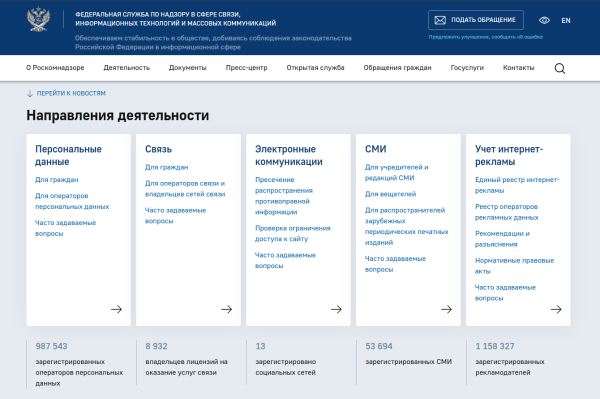Click Для операторов связи и владельцев сетей
600x399 pixels.
click(185, 189)
